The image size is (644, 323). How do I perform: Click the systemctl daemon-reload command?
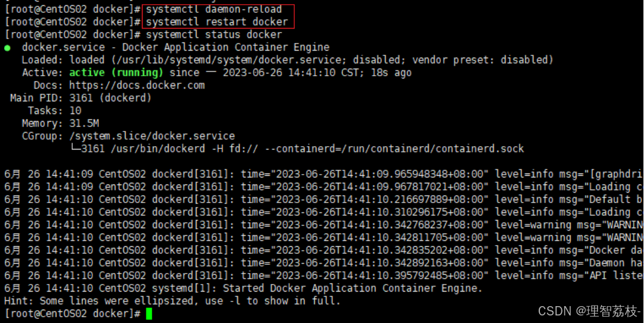pyautogui.click(x=214, y=9)
